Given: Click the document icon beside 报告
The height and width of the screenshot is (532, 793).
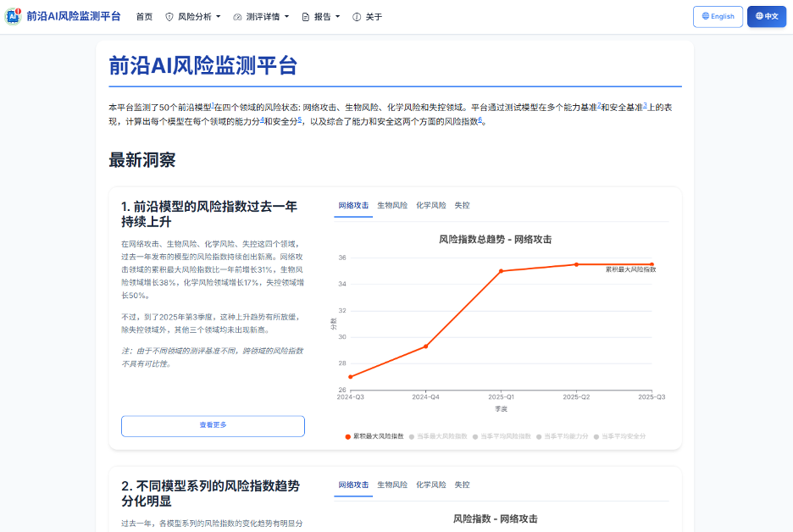Looking at the screenshot, I should (x=306, y=17).
